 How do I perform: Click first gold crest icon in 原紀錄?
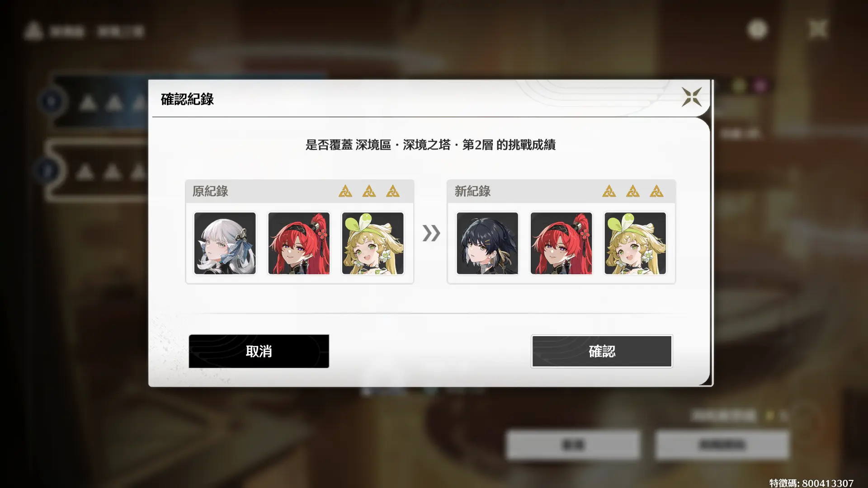coord(345,191)
